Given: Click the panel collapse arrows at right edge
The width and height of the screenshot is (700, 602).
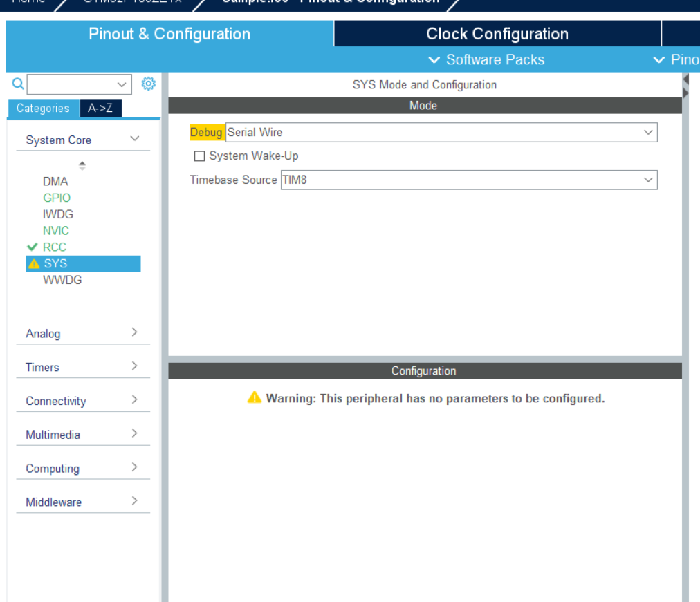Looking at the screenshot, I should pyautogui.click(x=686, y=86).
